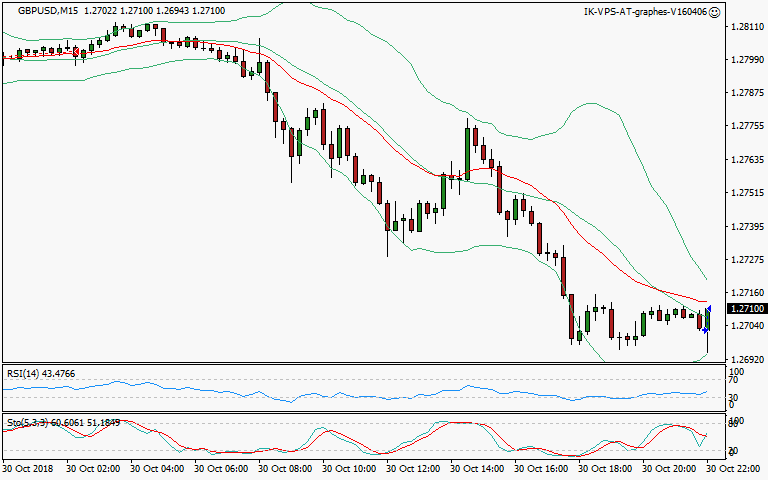The image size is (768, 480).
Task: Click the RSI 70 level scale label
Action: tap(733, 381)
